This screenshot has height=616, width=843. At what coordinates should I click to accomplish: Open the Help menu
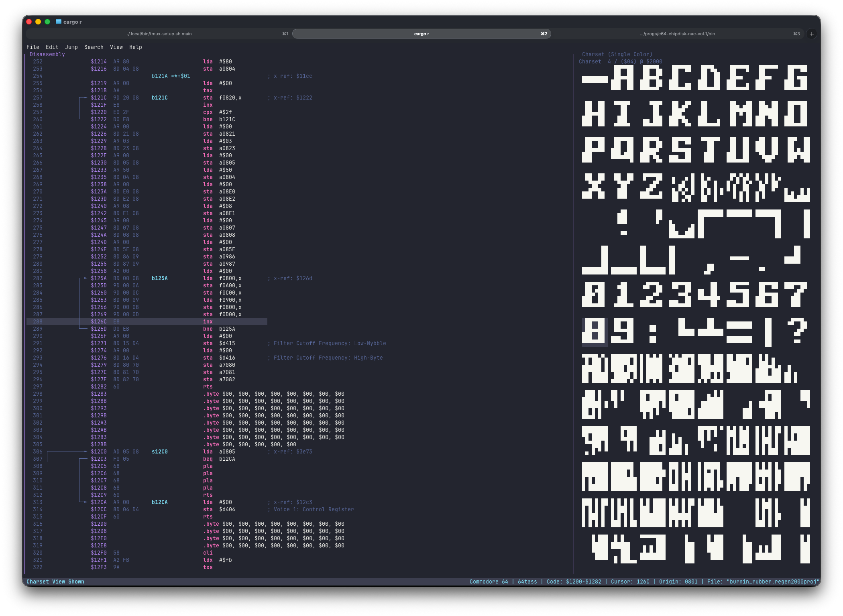[135, 47]
